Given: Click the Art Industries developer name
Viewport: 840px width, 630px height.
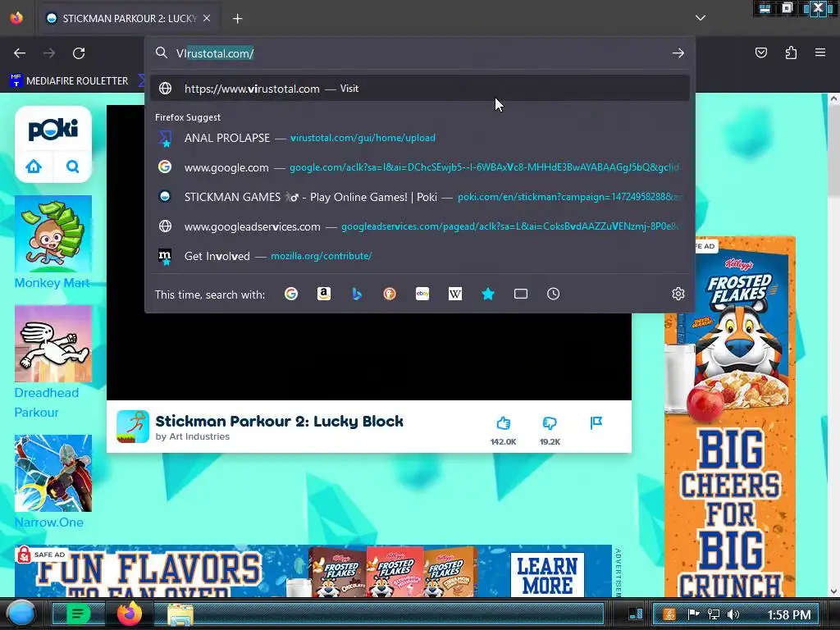Looking at the screenshot, I should (199, 436).
